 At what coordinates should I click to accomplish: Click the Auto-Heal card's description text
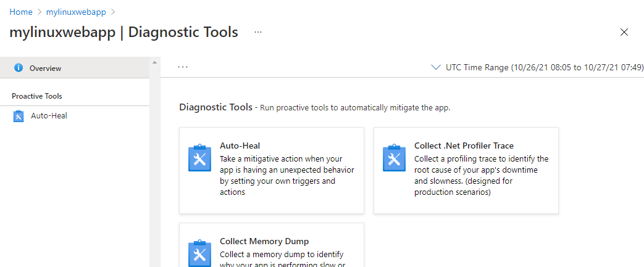point(287,175)
